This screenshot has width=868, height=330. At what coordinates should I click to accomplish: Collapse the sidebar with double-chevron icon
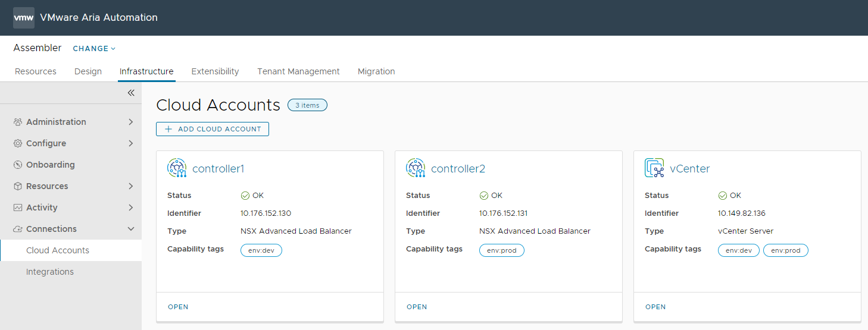point(131,93)
